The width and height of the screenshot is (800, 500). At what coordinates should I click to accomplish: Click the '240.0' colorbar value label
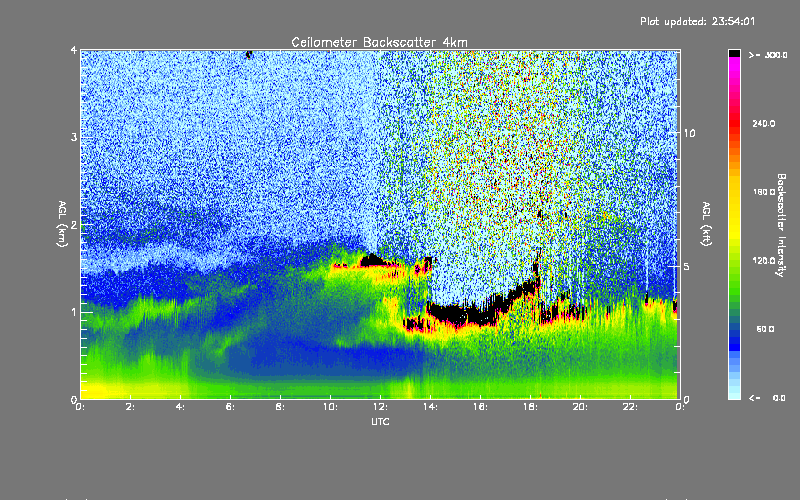pyautogui.click(x=764, y=124)
